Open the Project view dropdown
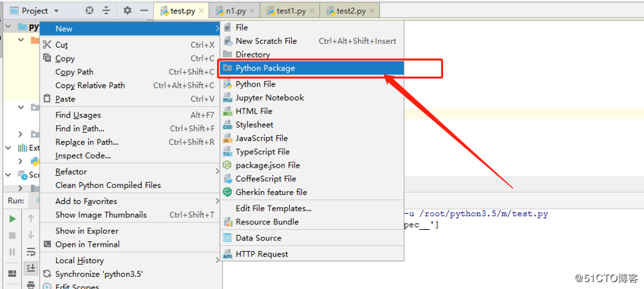The height and width of the screenshot is (289, 644). [x=34, y=11]
